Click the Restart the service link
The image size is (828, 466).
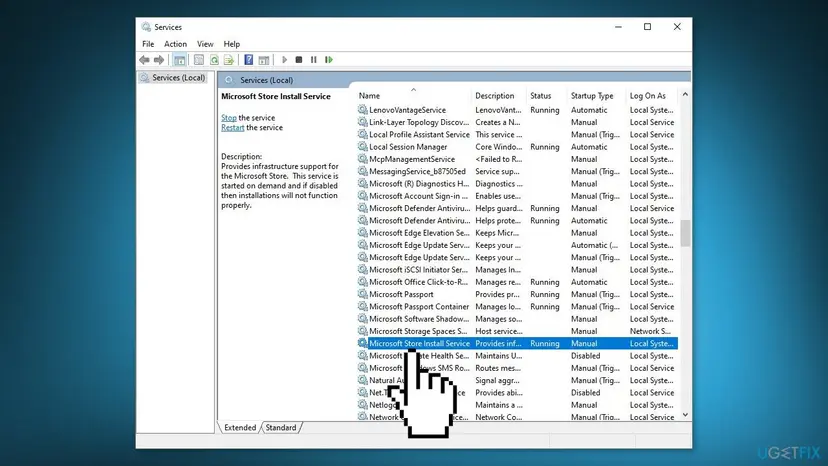pyautogui.click(x=232, y=127)
